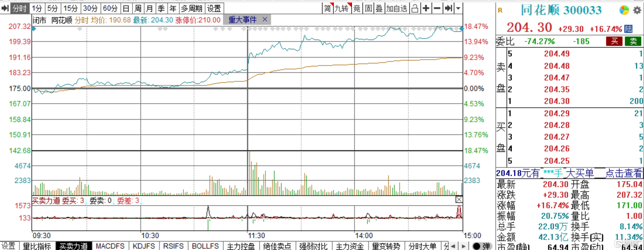The width and height of the screenshot is (644, 250).
Task: Switch to the 15分 period
Action: (x=70, y=8)
